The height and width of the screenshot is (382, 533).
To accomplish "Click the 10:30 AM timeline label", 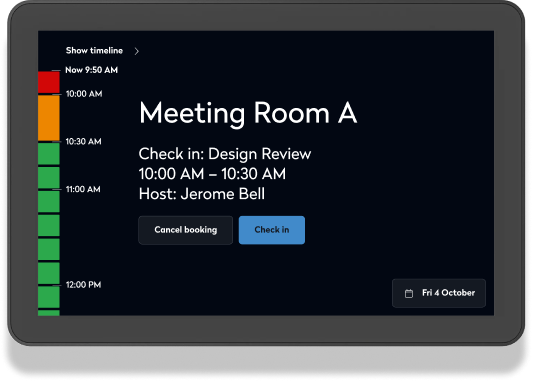I will [x=84, y=141].
